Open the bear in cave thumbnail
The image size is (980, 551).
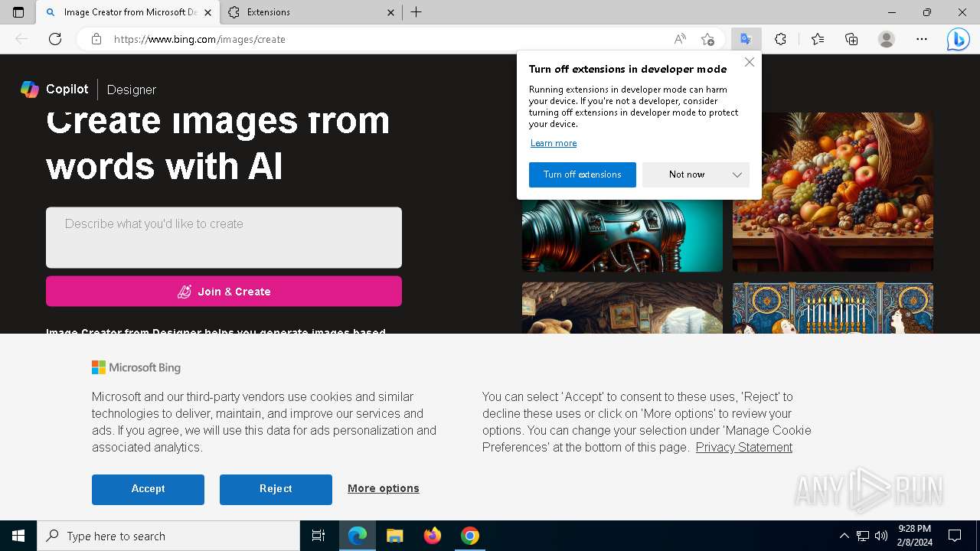click(x=622, y=308)
